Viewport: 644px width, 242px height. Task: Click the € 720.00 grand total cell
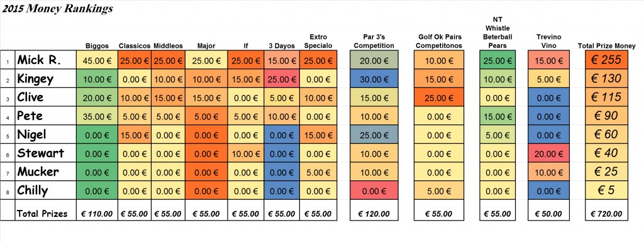606,214
